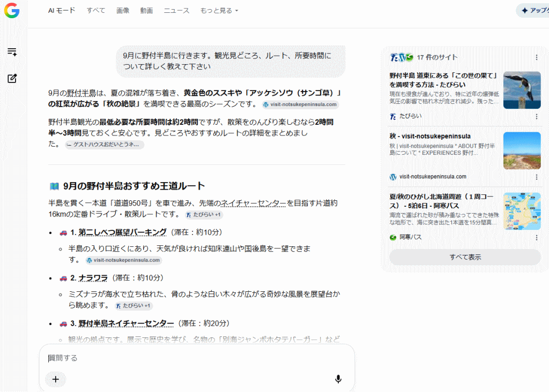Open options menu for 阿寒バス source
Screen dimensions: 549x392
(x=536, y=238)
